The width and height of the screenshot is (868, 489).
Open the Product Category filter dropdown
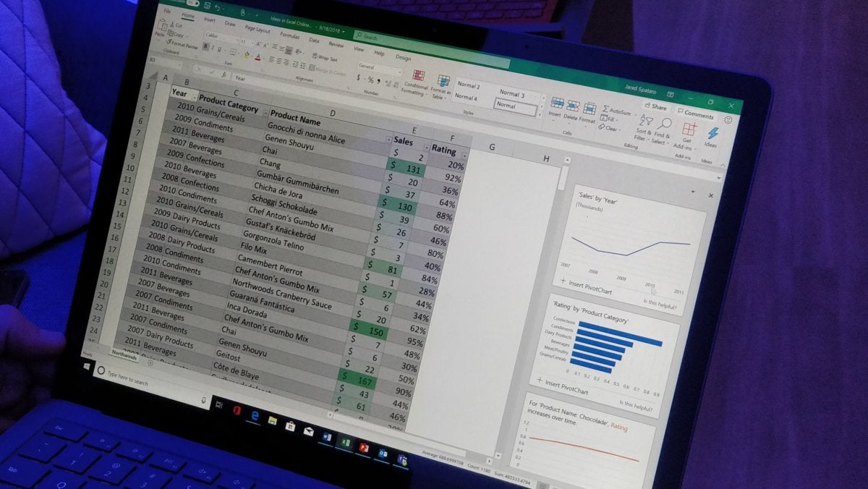pyautogui.click(x=265, y=112)
